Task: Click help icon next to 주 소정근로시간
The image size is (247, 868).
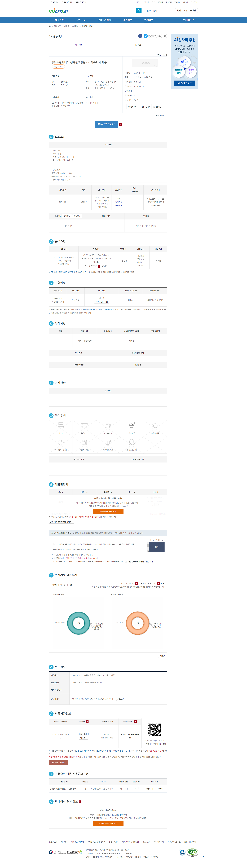Action: 99,266
